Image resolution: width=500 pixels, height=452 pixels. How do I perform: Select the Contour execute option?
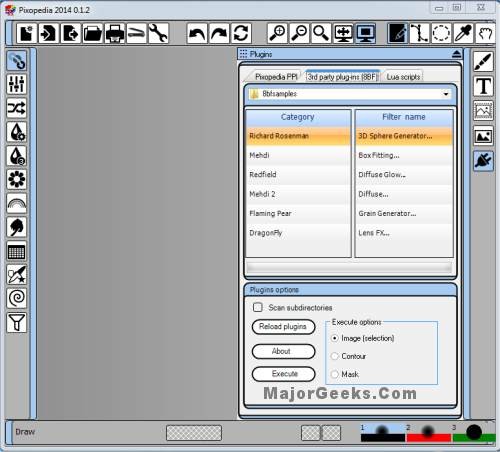point(335,356)
